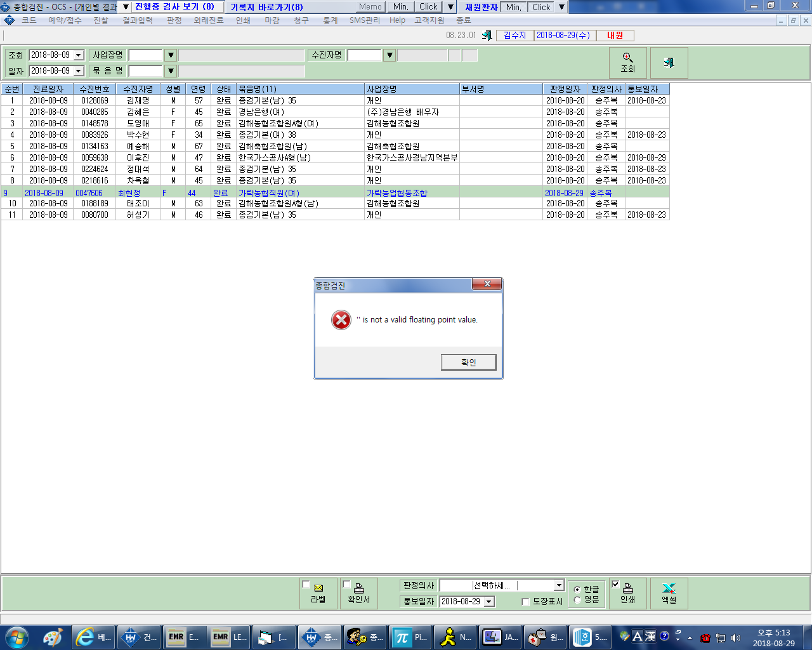The height and width of the screenshot is (650, 812).
Task: Open the SMS관리 menu
Action: 365,20
